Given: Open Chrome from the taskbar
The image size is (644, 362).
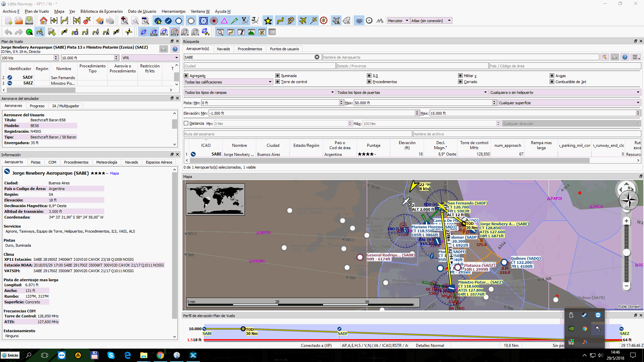Looking at the screenshot, I should pyautogui.click(x=160, y=355).
